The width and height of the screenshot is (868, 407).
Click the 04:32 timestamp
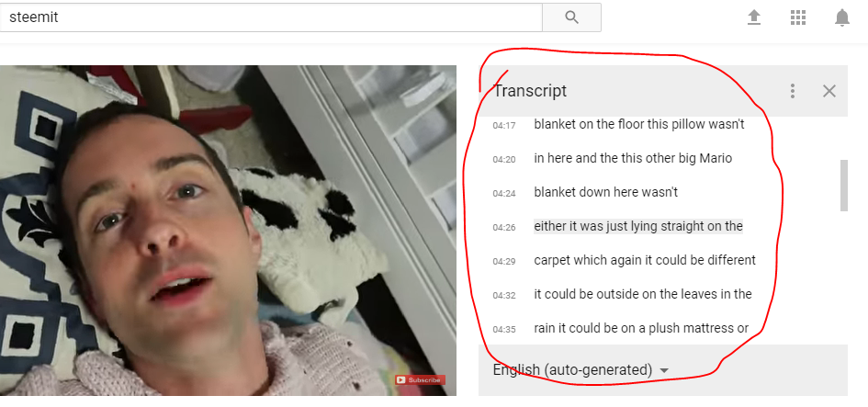point(503,295)
